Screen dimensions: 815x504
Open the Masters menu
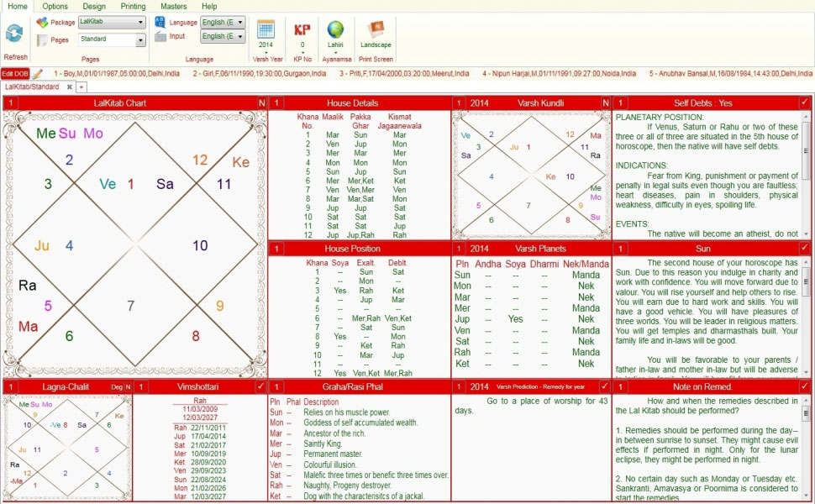coord(174,6)
